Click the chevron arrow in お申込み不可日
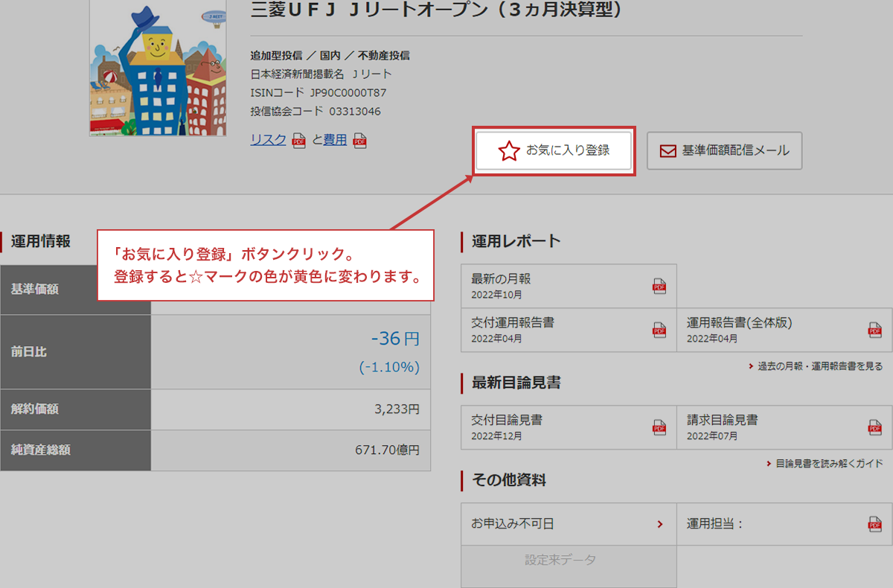The image size is (893, 588). [x=659, y=524]
